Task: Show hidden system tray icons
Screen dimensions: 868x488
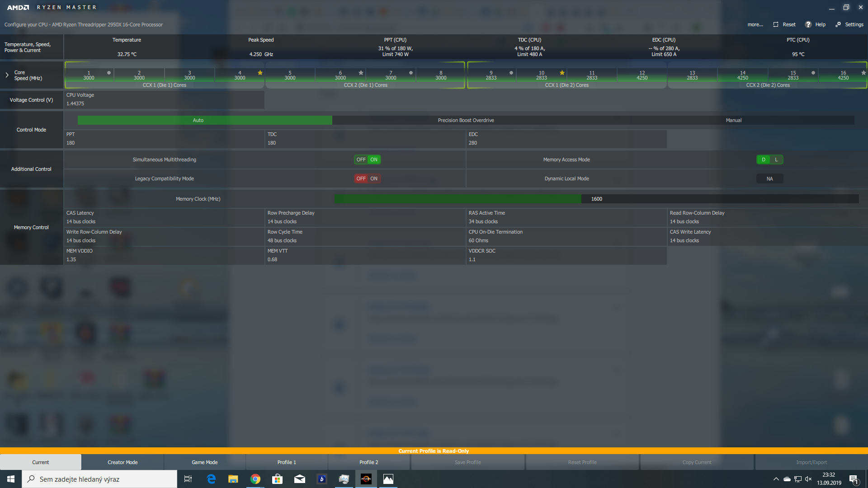Action: pos(776,479)
